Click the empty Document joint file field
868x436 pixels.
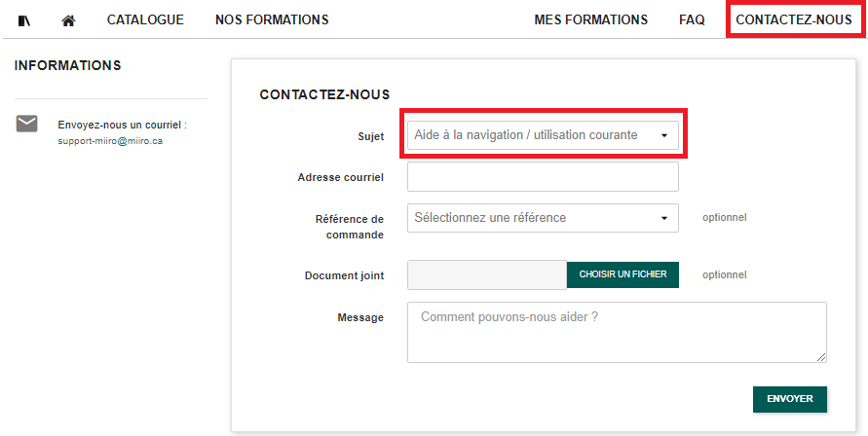point(487,274)
